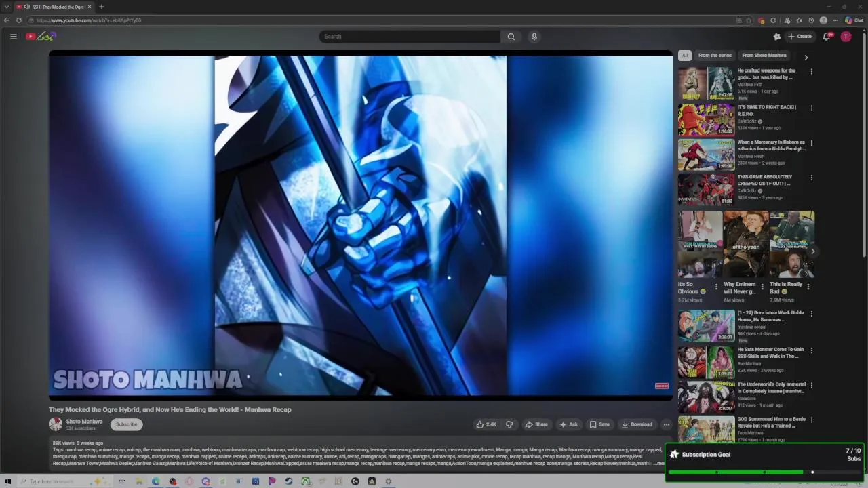Viewport: 868px width, 488px height.
Task: Download the video
Action: pos(637,424)
